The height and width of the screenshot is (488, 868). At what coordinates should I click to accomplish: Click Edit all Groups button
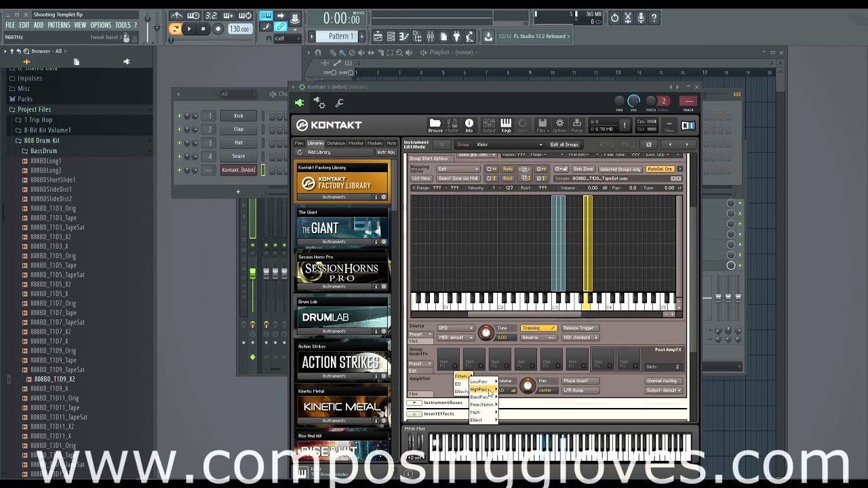click(564, 144)
